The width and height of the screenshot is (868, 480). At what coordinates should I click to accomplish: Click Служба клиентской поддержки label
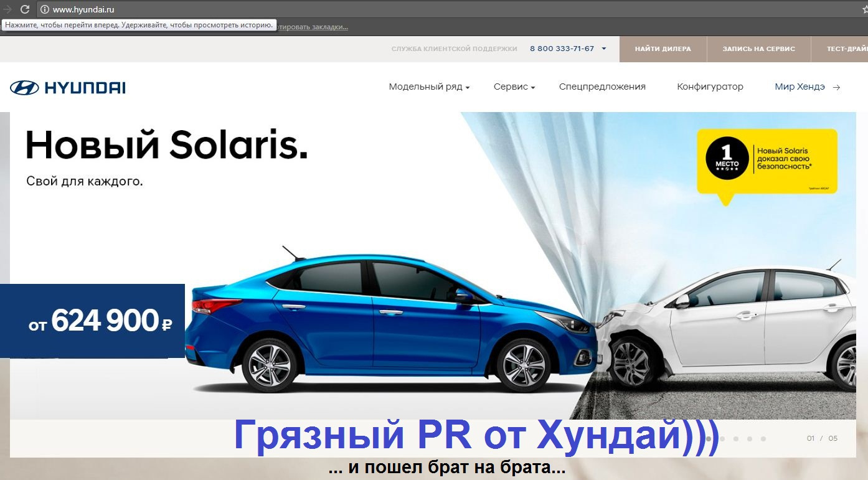(455, 49)
